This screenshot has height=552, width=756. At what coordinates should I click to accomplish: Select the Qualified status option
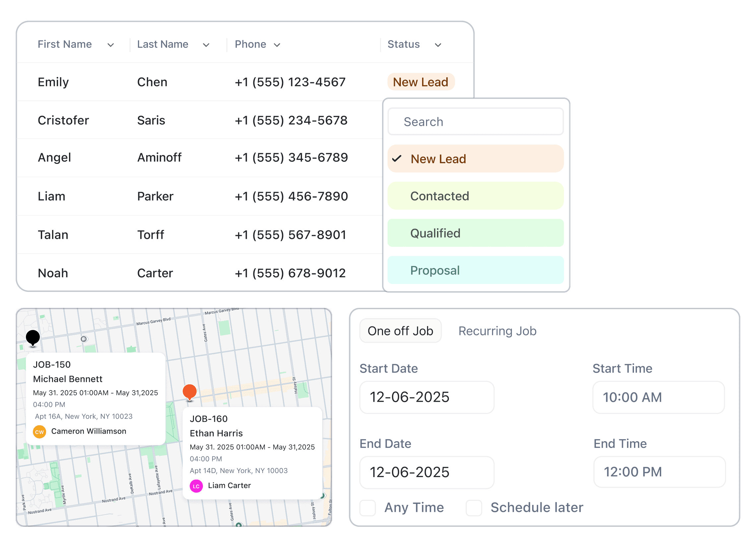[x=475, y=233]
